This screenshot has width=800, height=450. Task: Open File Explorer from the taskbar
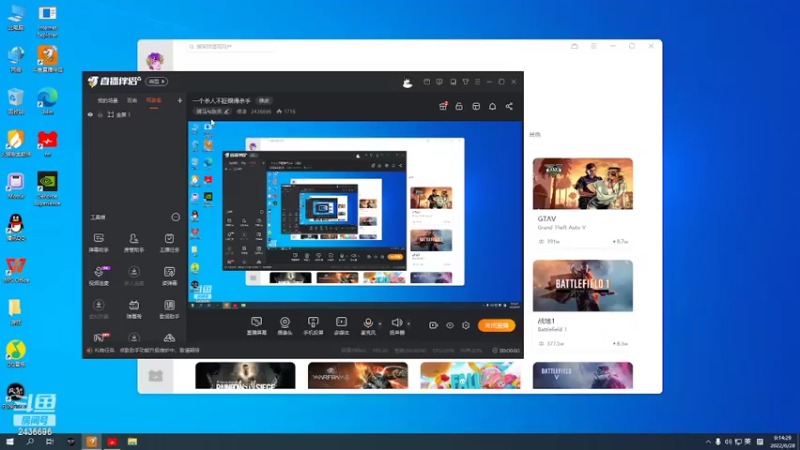(x=132, y=441)
